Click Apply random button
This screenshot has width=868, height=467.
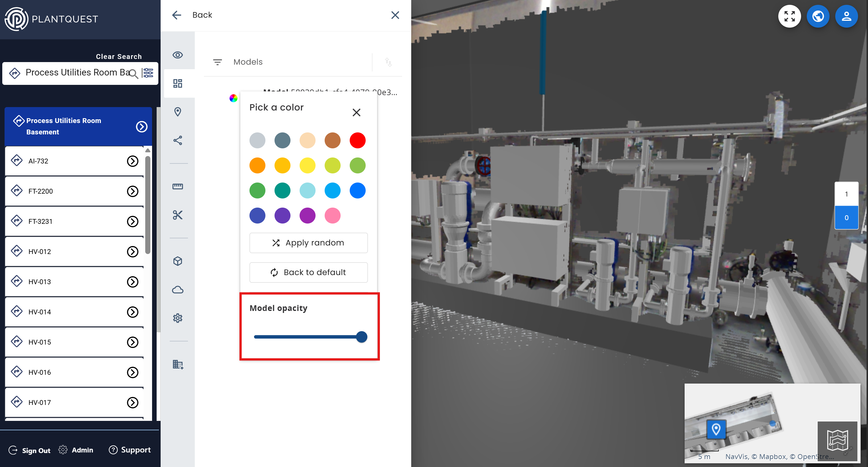(x=308, y=243)
